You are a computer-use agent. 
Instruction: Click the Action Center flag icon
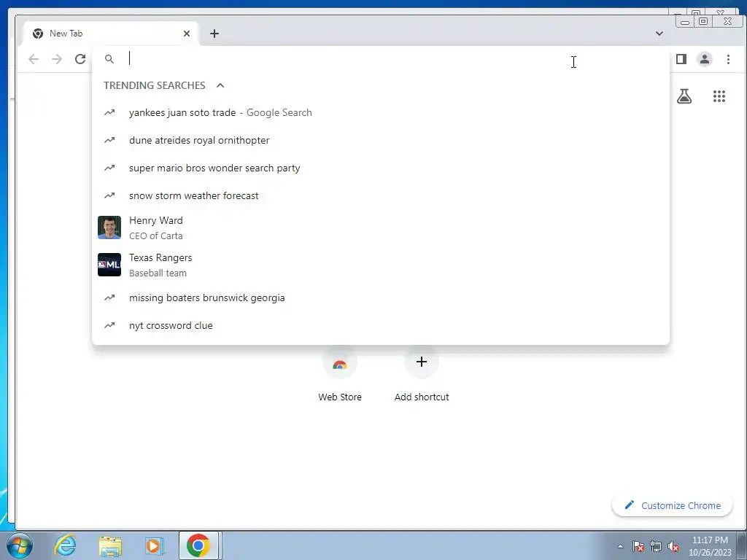point(638,546)
